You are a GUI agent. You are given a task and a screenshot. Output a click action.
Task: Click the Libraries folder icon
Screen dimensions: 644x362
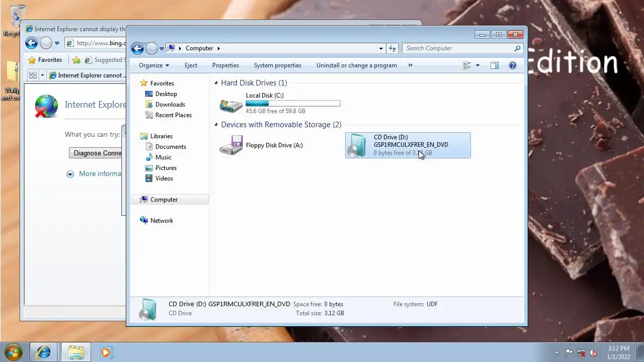(x=144, y=136)
